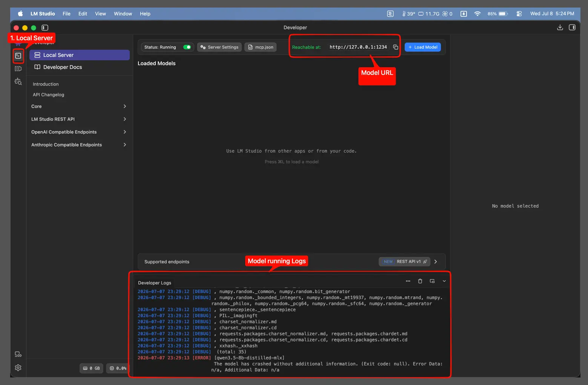The image size is (588, 385).
Task: Click the log line xxhash._xxhash
Action: tap(197, 346)
